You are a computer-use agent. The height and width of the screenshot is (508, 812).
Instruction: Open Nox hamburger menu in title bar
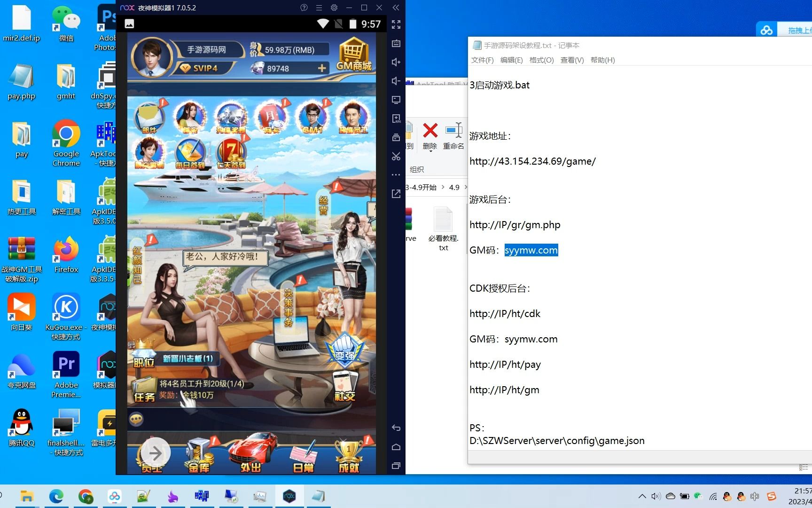319,8
